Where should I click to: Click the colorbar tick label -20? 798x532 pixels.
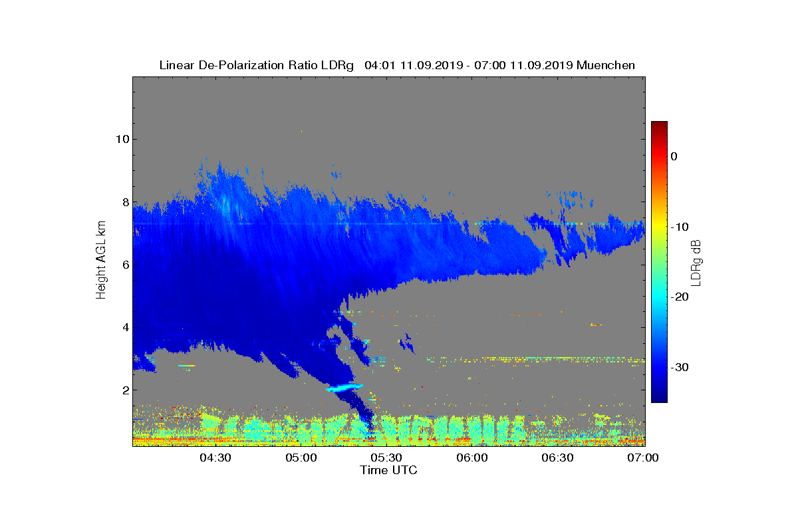point(678,297)
